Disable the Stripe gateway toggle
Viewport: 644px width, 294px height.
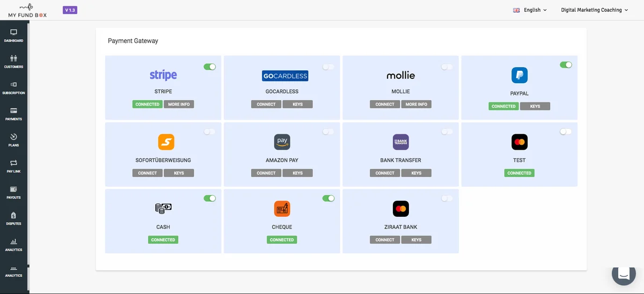210,67
